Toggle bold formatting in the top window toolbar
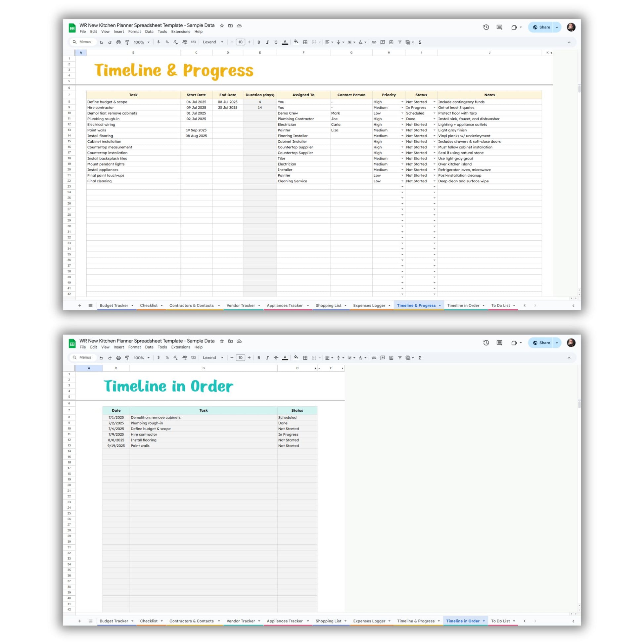Screen dimensions: 644x644 [x=259, y=42]
